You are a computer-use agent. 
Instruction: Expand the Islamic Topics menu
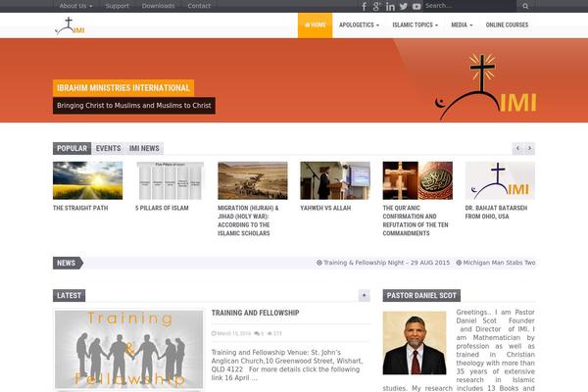tap(416, 24)
